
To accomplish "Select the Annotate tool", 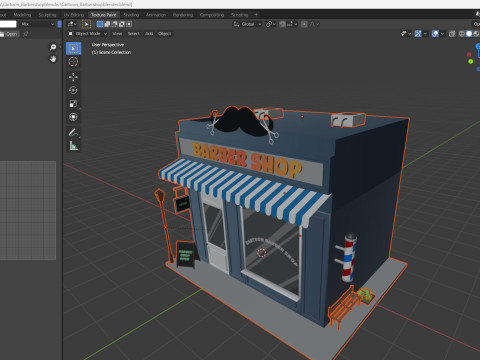I will pos(73,132).
